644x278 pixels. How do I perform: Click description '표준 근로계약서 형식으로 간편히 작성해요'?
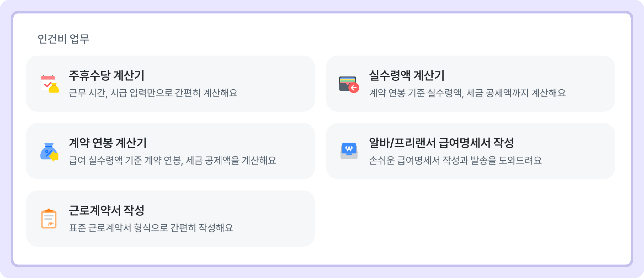coord(151,228)
